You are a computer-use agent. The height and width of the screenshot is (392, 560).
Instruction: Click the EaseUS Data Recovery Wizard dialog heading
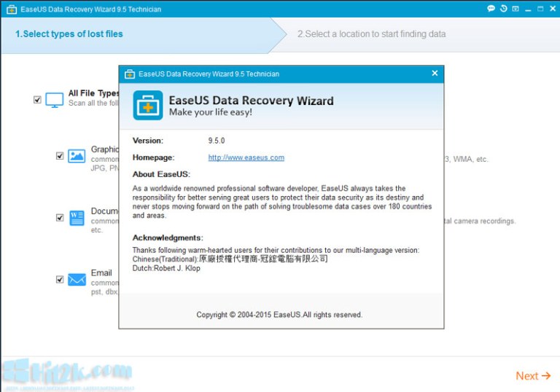251,101
